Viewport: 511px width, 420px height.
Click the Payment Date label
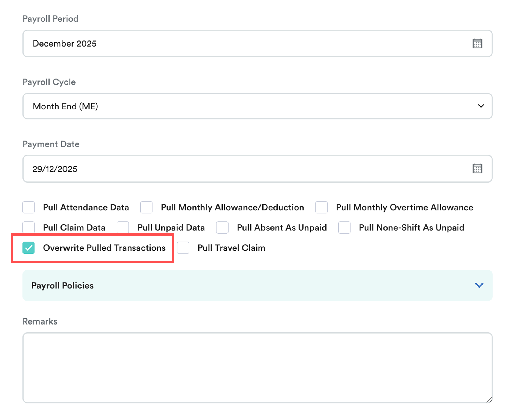coord(51,144)
